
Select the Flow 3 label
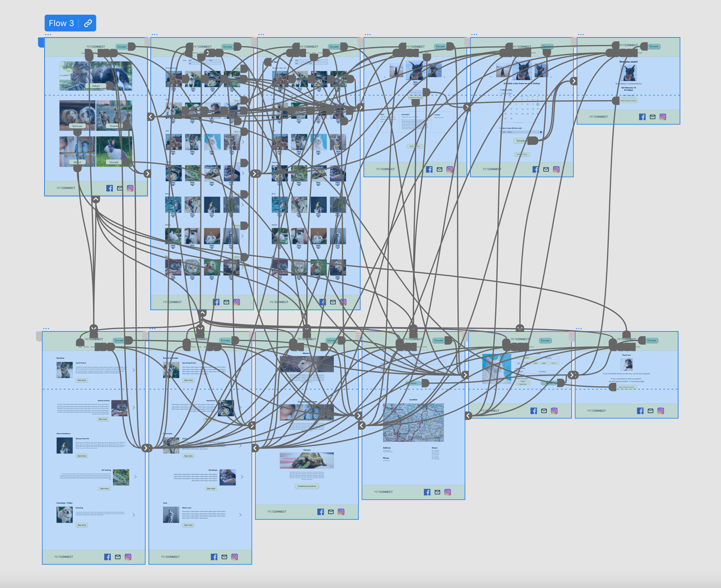click(61, 23)
